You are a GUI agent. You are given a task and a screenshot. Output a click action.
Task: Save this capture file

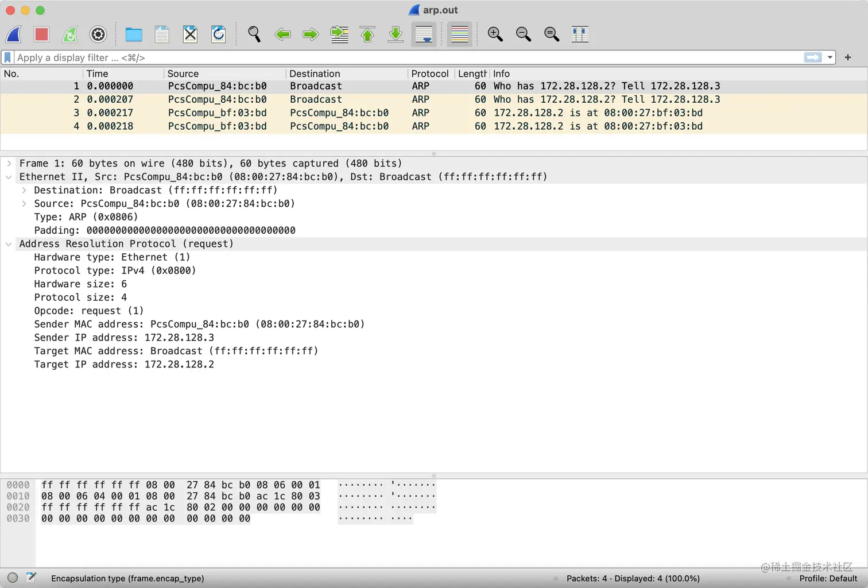coord(162,34)
